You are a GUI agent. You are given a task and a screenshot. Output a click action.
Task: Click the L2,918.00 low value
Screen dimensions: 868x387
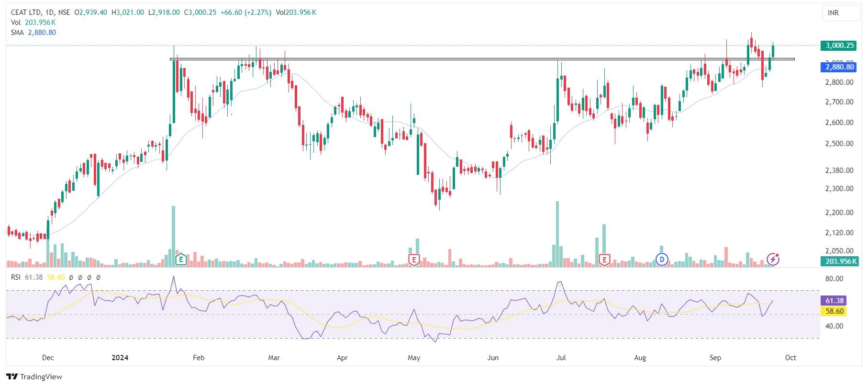pyautogui.click(x=164, y=12)
